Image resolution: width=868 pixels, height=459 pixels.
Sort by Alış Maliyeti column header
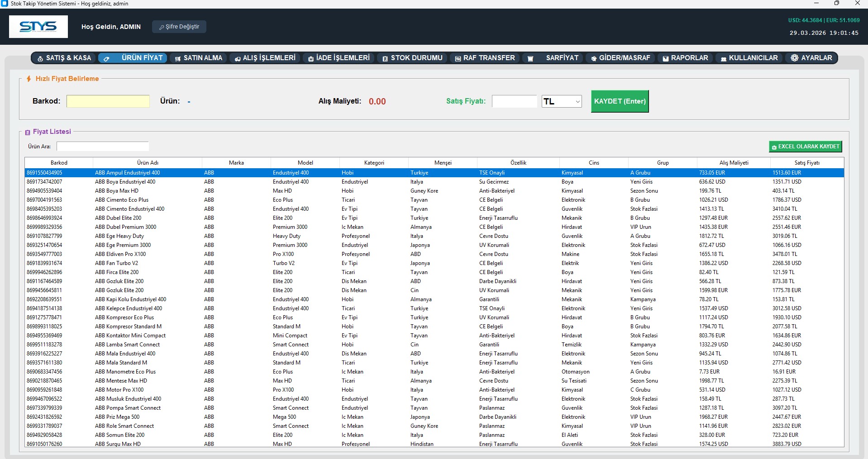[734, 163]
